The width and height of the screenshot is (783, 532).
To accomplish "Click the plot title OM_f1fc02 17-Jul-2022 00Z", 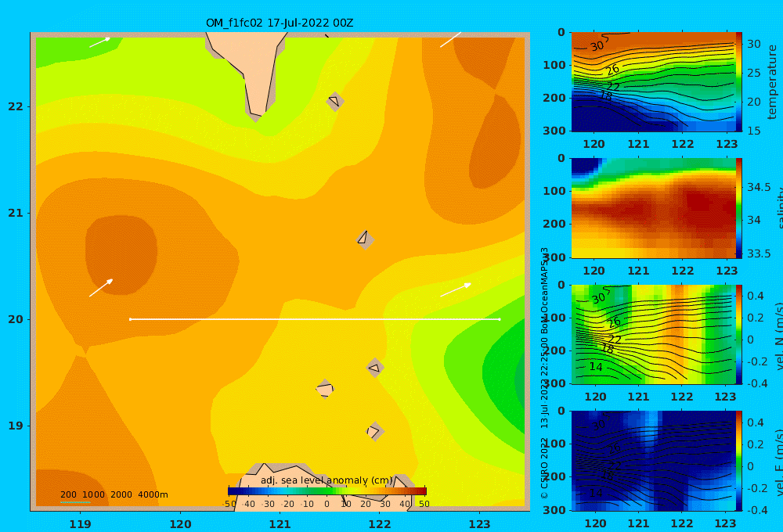I will [x=280, y=23].
